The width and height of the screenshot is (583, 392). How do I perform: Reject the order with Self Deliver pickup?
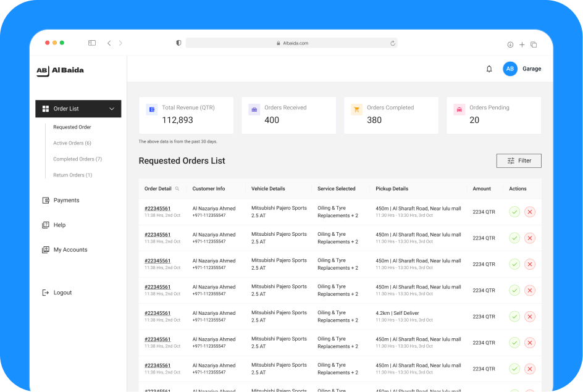530,317
